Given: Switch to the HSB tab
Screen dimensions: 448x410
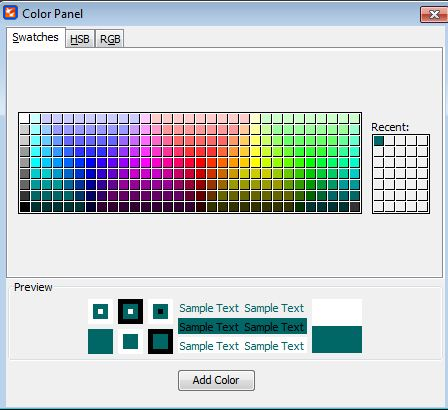Looking at the screenshot, I should click(80, 39).
